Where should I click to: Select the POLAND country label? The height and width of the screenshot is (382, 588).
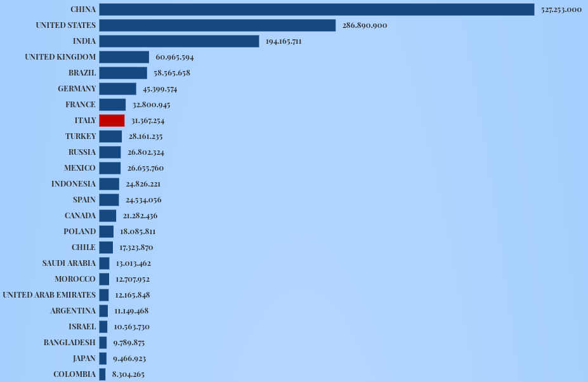[80, 232]
